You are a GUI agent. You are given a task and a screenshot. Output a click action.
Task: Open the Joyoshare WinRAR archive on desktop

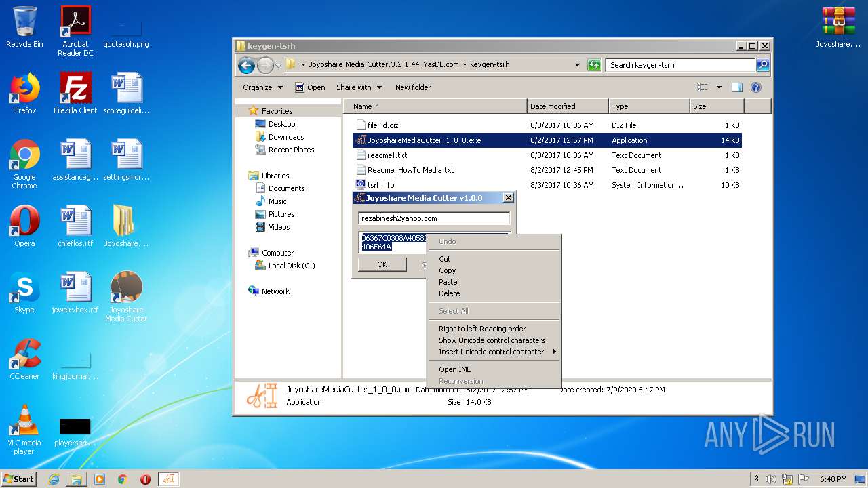tap(838, 27)
